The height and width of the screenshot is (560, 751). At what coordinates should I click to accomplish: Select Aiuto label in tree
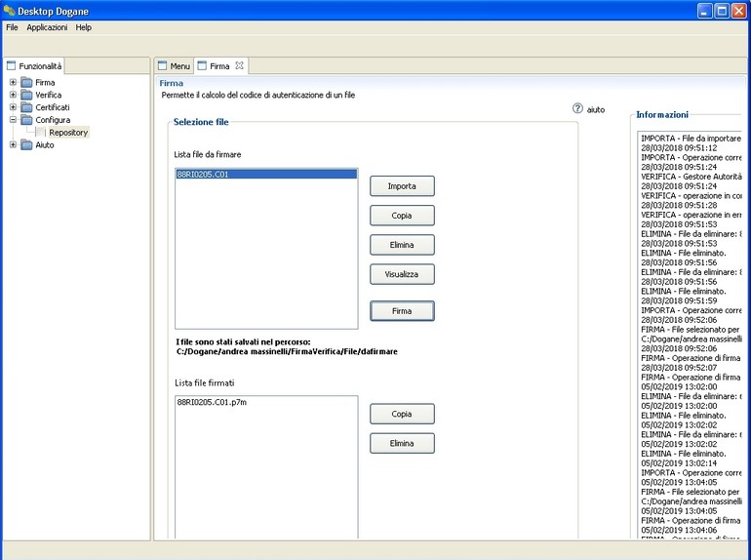click(x=45, y=144)
